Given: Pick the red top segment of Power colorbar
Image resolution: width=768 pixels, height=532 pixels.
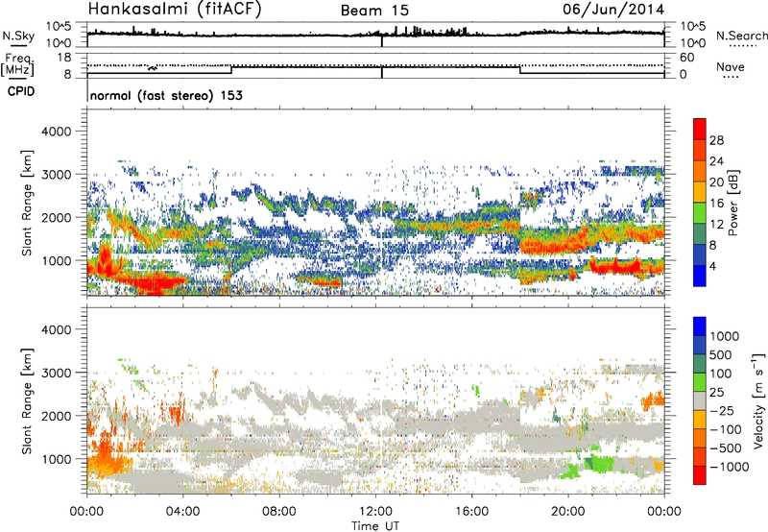Looking at the screenshot, I should [700, 129].
